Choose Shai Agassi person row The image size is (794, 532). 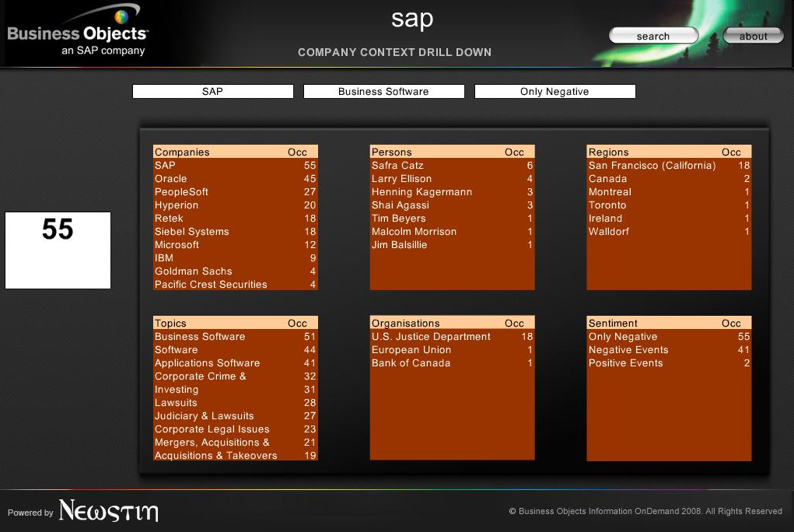pos(452,205)
